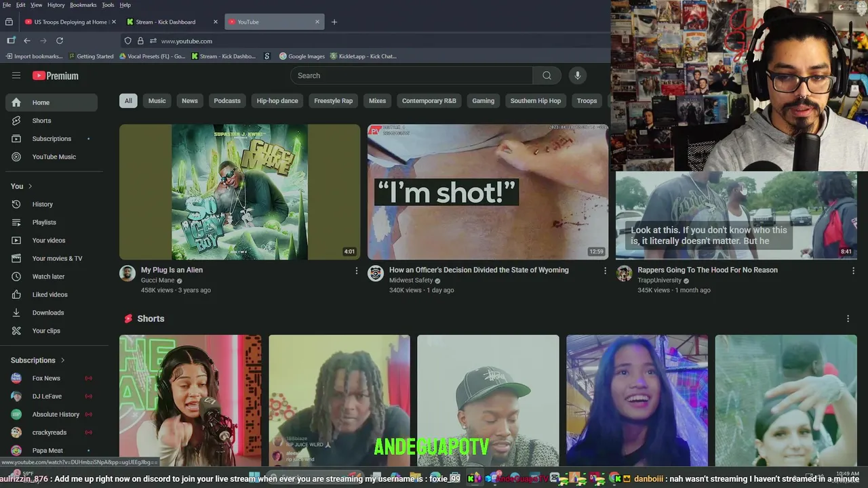Screen dimensions: 868x488
Task: Open options menu for My Plug Is an Alien
Action: pos(357,270)
